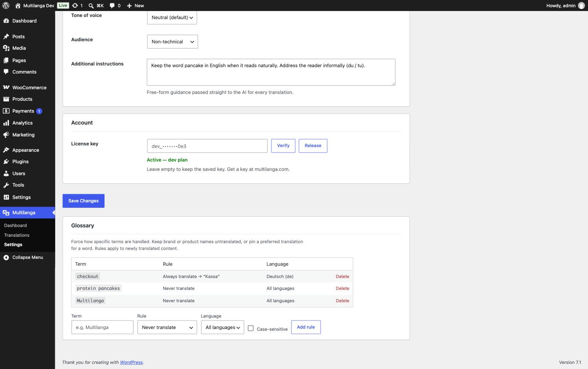Click the Add rule button

point(306,327)
